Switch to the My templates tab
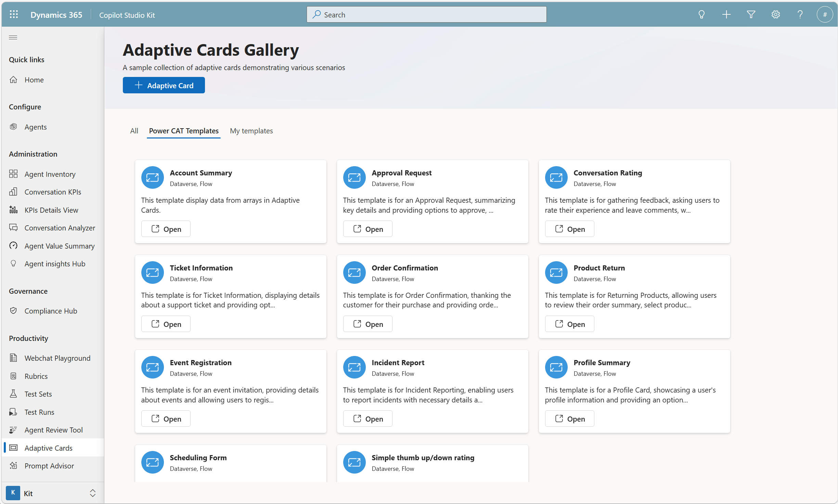 coord(251,131)
